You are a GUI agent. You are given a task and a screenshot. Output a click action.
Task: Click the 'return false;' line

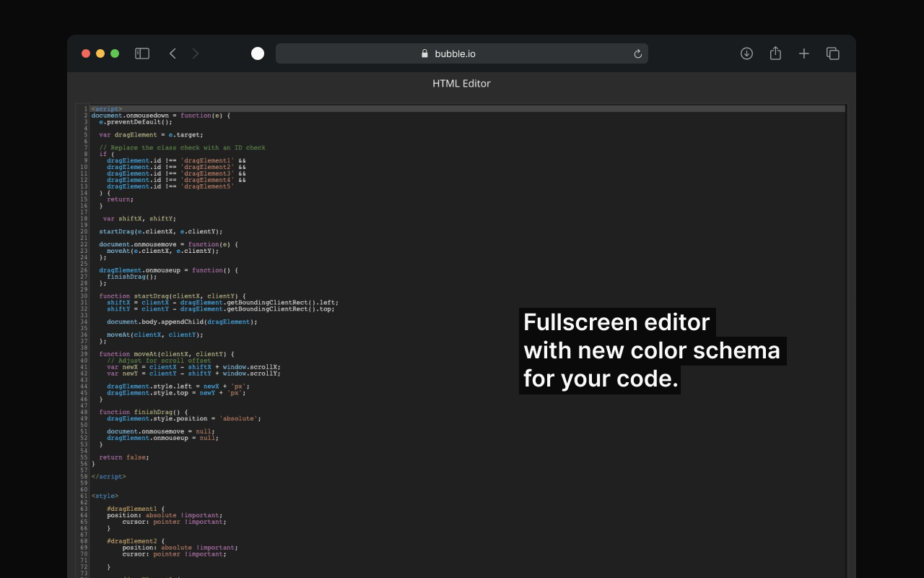pyautogui.click(x=124, y=457)
